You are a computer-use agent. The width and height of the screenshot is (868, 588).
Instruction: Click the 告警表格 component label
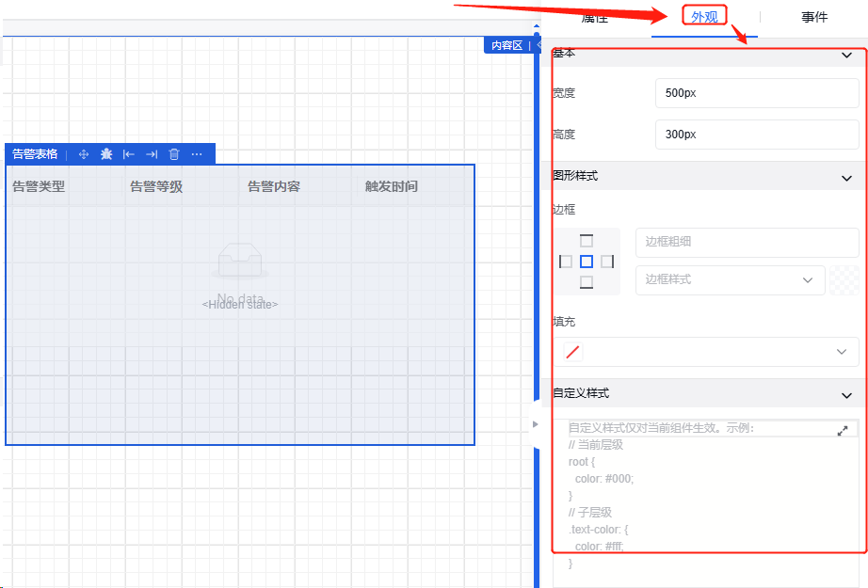(35, 153)
